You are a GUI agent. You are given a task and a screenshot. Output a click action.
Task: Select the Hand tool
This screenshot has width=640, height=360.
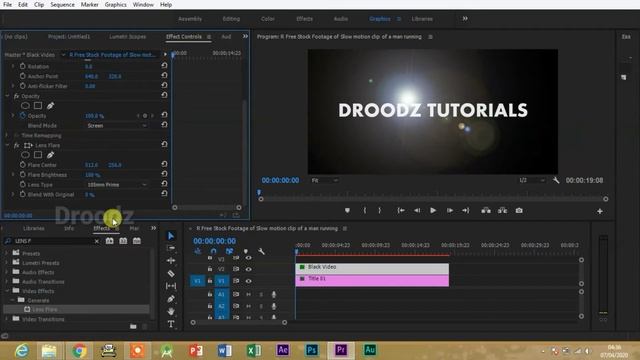point(171,311)
